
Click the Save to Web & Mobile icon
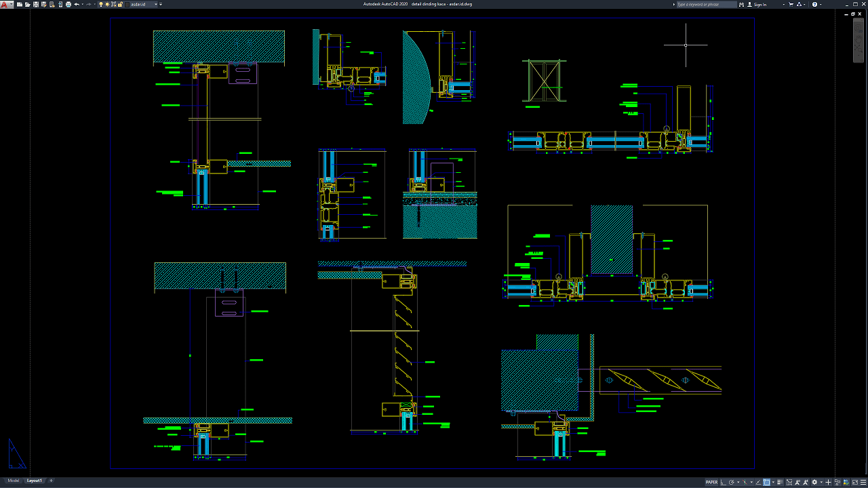click(x=60, y=4)
